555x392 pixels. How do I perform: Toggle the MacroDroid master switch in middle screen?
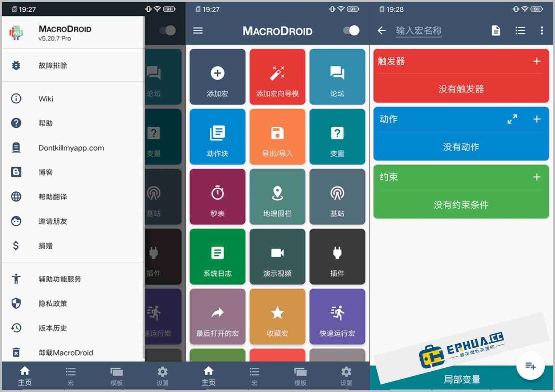pyautogui.click(x=351, y=30)
